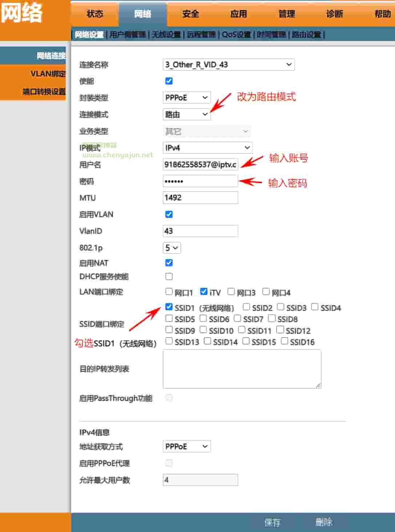Enable the DHCP服务使能 checkbox

169,277
